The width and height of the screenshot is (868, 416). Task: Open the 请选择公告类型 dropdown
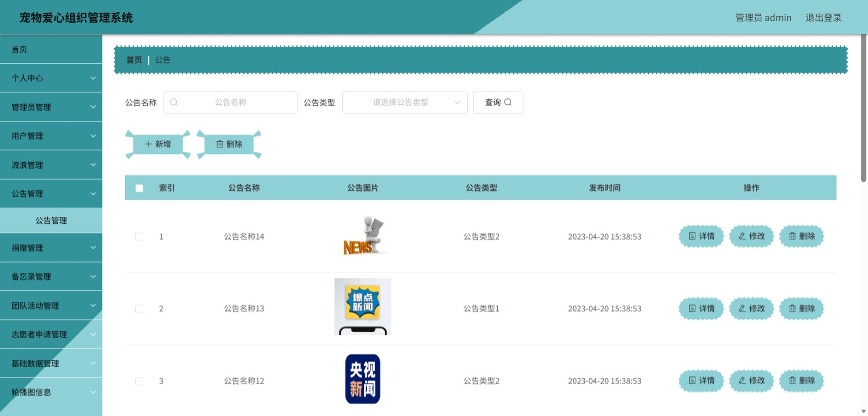pos(405,102)
